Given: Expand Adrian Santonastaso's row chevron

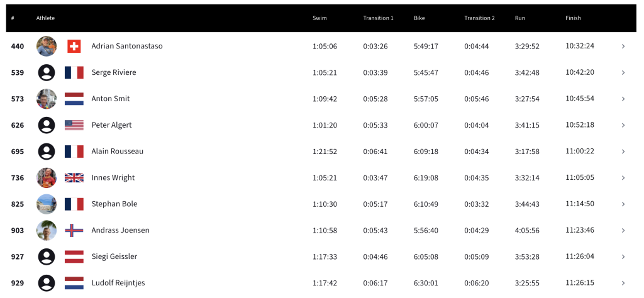Looking at the screenshot, I should 623,46.
